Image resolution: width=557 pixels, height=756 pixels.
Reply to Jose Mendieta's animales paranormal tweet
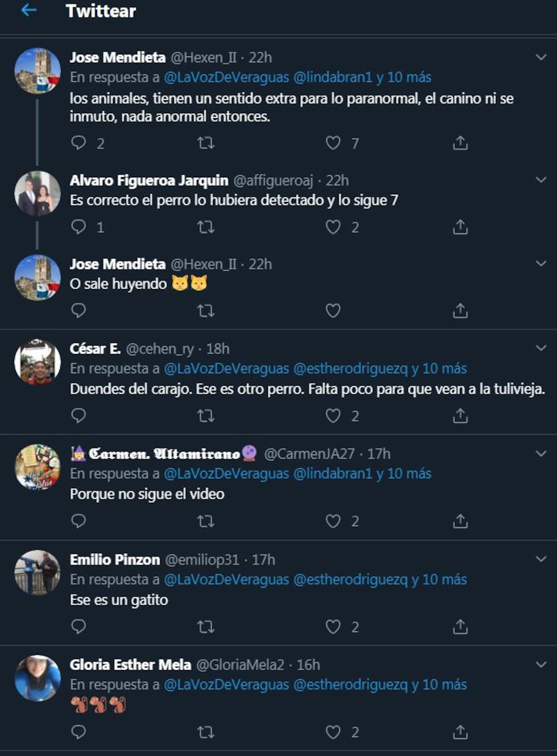point(78,143)
